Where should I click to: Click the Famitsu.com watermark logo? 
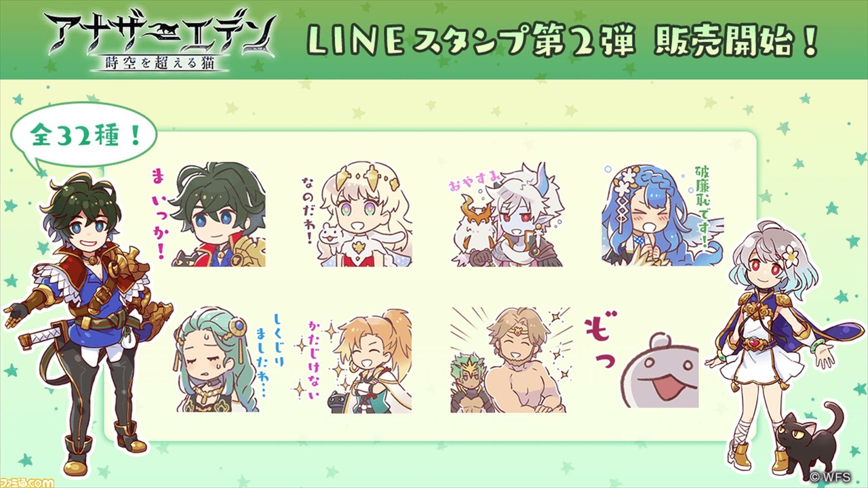[x=27, y=481]
